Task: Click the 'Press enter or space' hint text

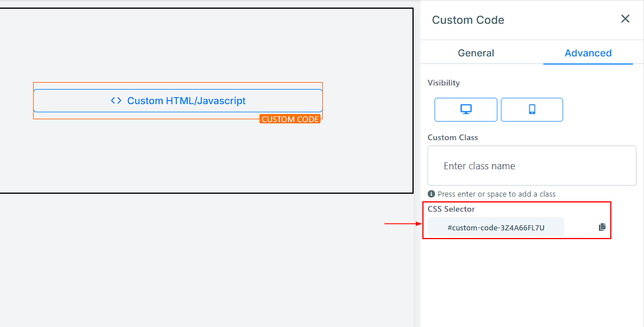Action: tap(496, 194)
